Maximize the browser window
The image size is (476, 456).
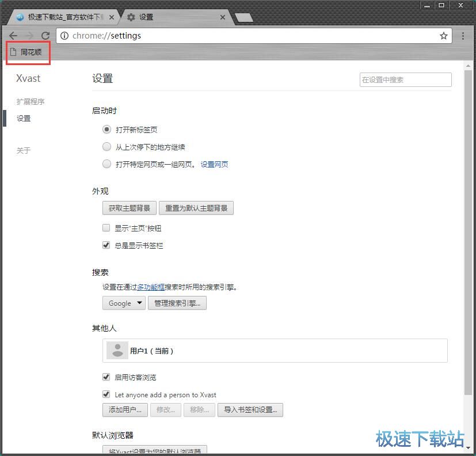[x=441, y=5]
